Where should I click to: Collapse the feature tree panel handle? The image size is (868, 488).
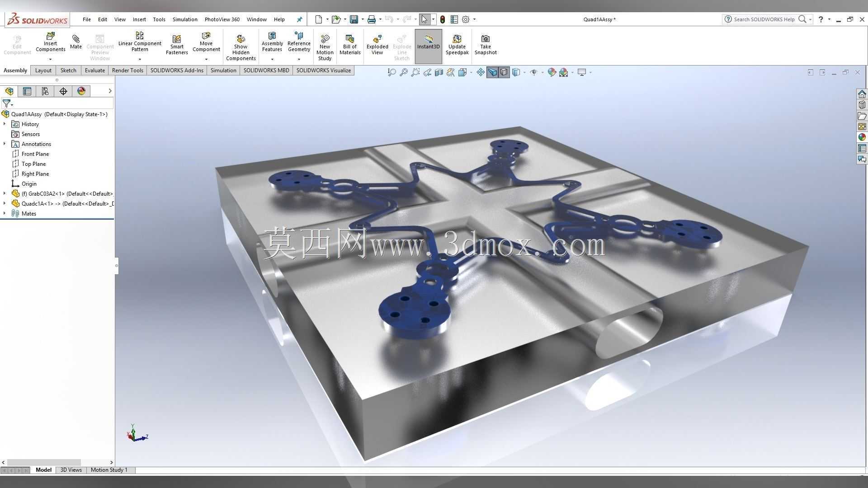coord(117,266)
